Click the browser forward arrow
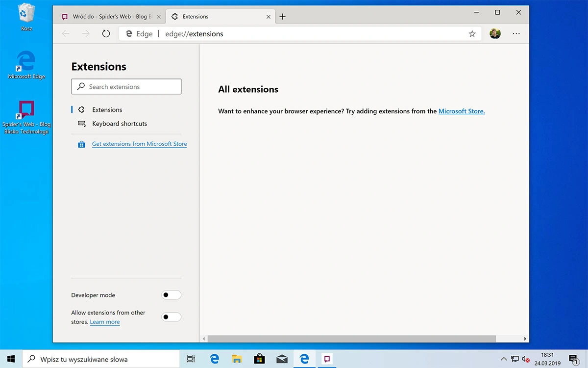Screen dimensions: 588x368 coord(86,33)
